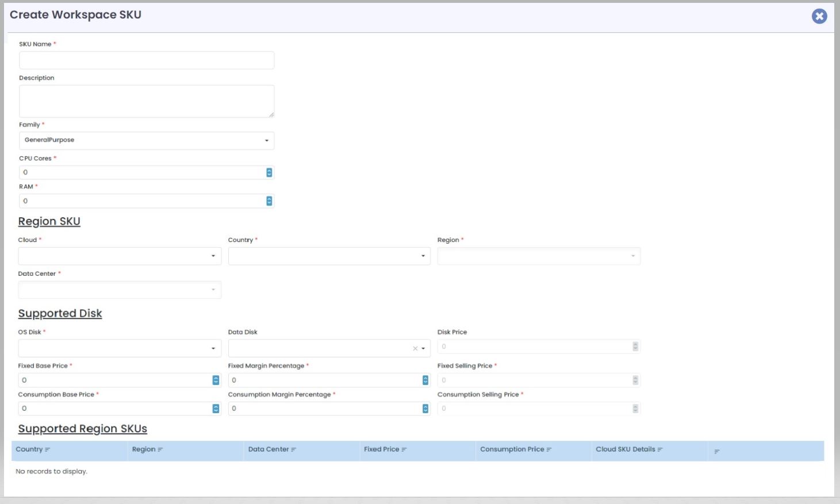Click the Supported Disk section heading
This screenshot has height=504, width=840.
coord(60,313)
